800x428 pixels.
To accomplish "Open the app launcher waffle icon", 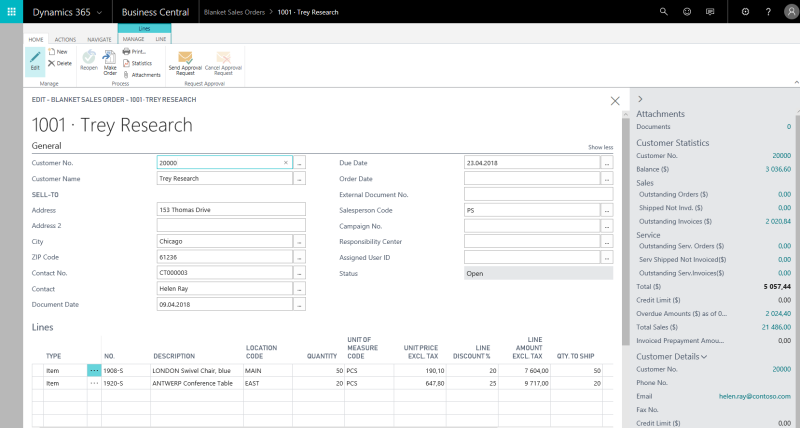I will tap(14, 11).
